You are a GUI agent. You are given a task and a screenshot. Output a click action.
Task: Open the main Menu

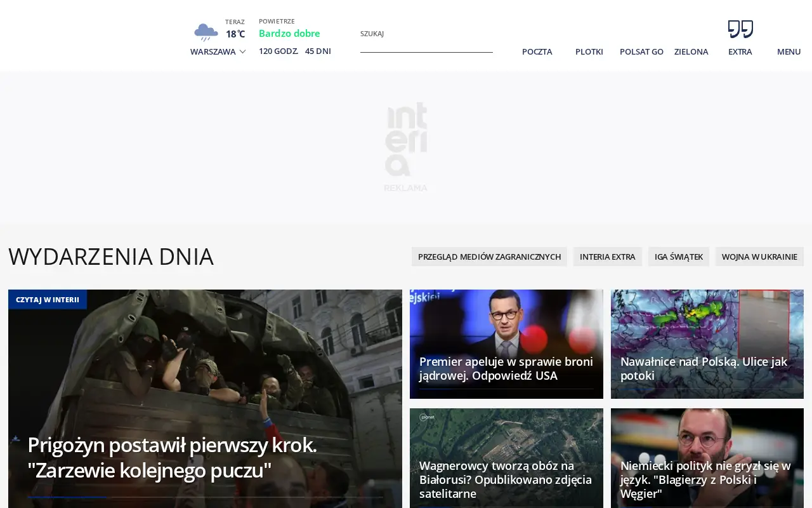[x=789, y=51]
